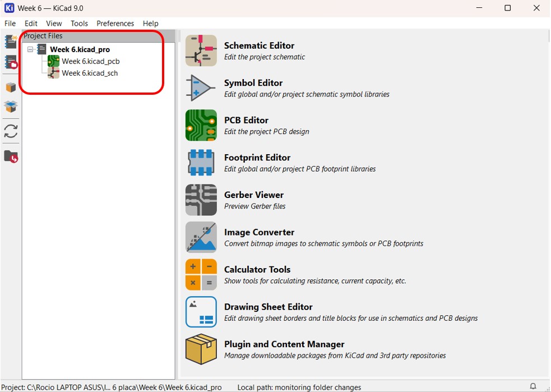Screen dimensions: 551x392
Task: Click the KiCad logo in title bar
Action: (9, 8)
